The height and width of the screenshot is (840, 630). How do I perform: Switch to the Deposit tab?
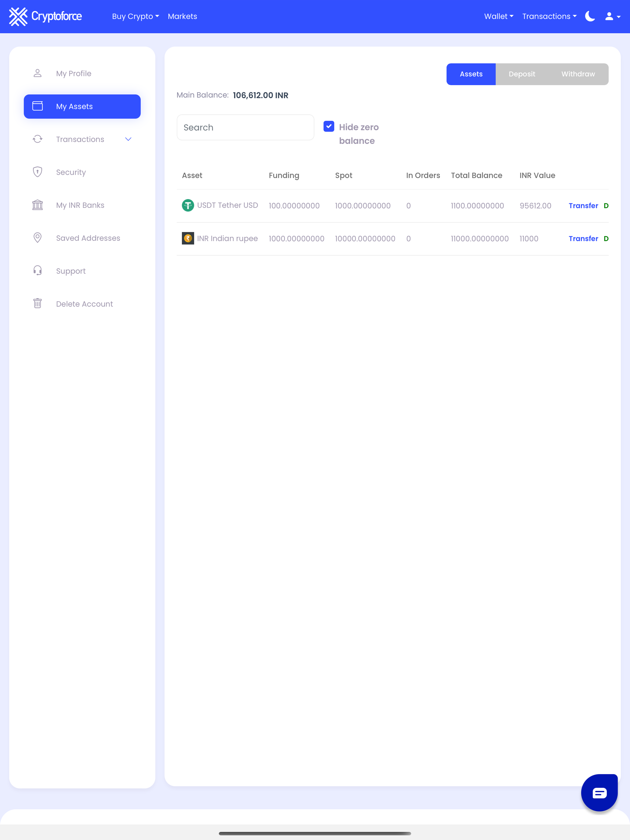click(522, 74)
